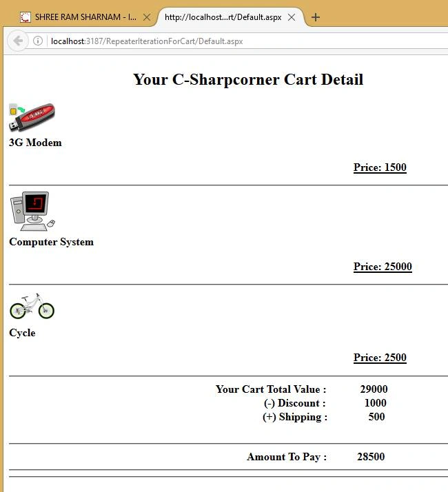Close the localhost Default.aspx tab
The height and width of the screenshot is (492, 448).
coord(292,17)
